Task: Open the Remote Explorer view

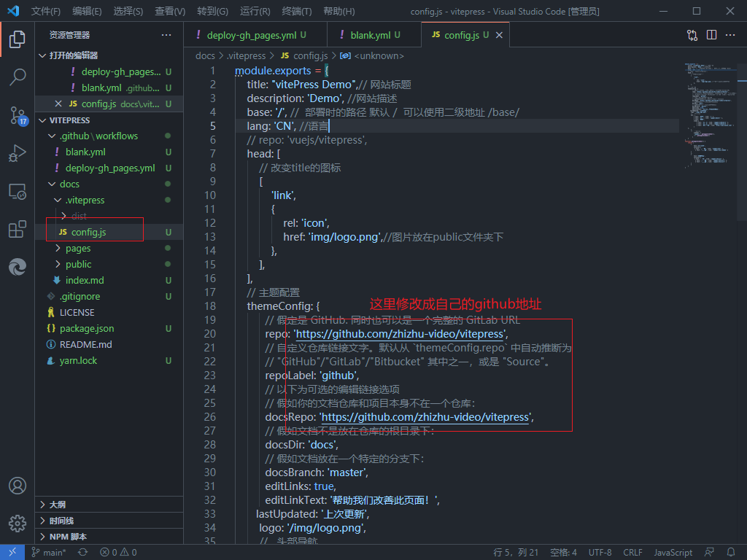Action: point(18,192)
